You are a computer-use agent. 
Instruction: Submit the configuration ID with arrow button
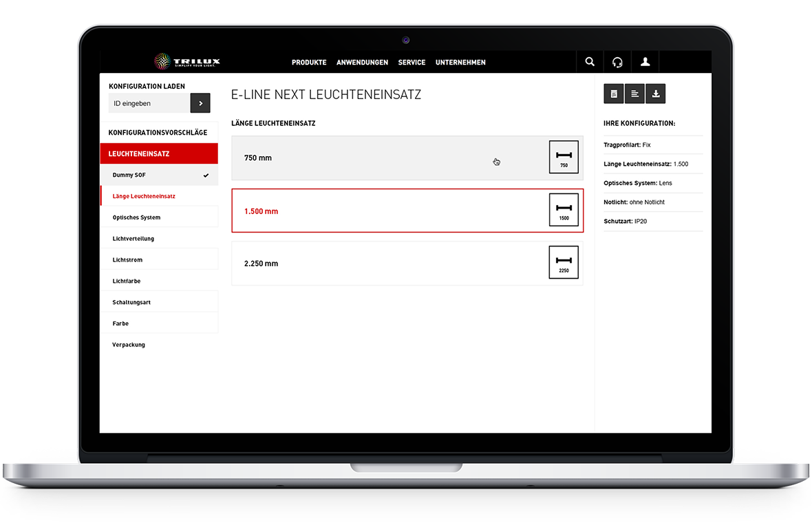click(200, 103)
